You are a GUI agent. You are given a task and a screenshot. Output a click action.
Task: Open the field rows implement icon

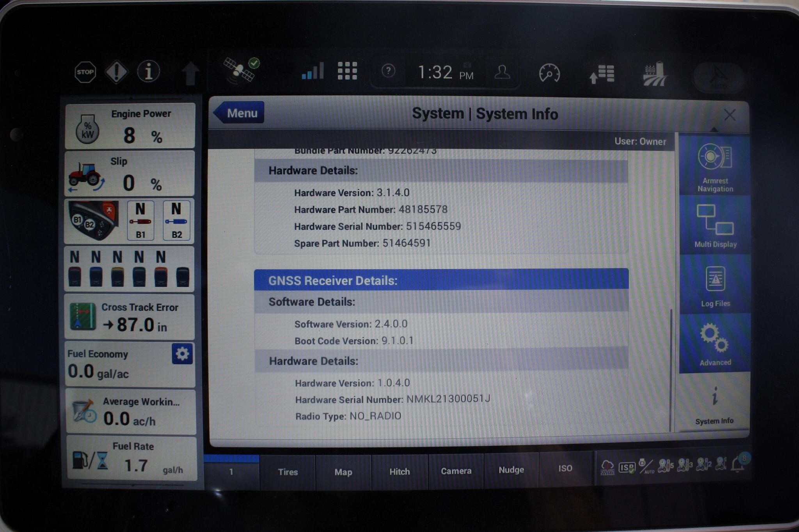pos(655,74)
